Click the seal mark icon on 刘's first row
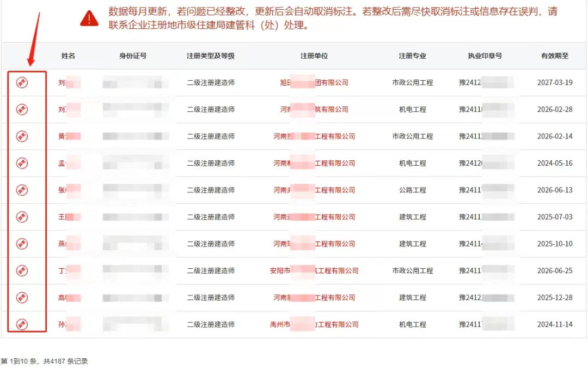Image resolution: width=588 pixels, height=368 pixels. pos(22,83)
